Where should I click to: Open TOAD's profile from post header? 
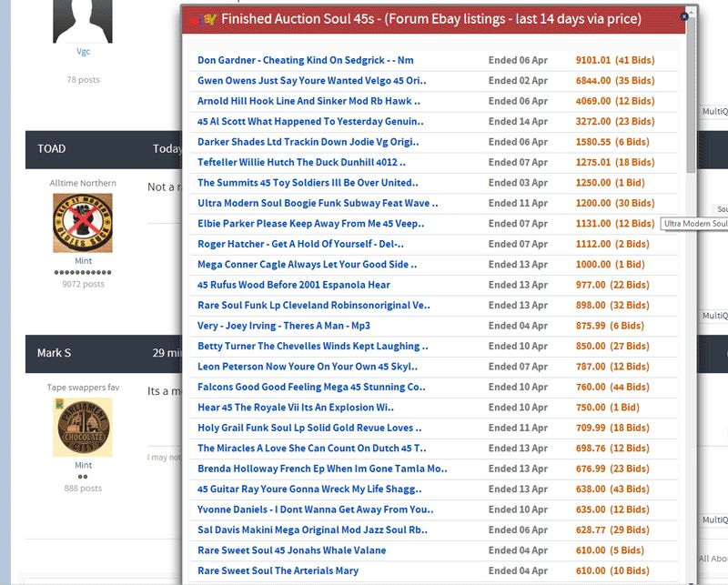pyautogui.click(x=51, y=148)
